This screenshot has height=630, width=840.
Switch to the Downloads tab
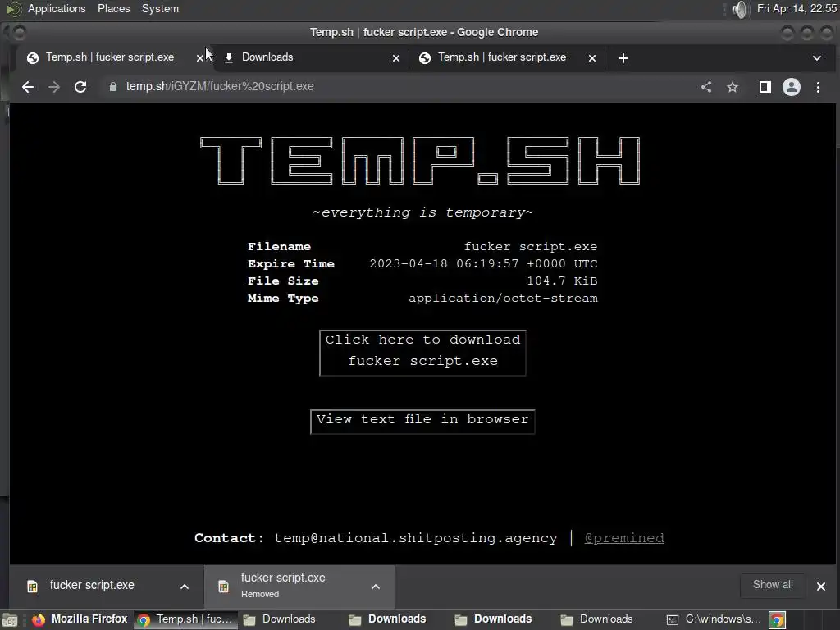(311, 57)
